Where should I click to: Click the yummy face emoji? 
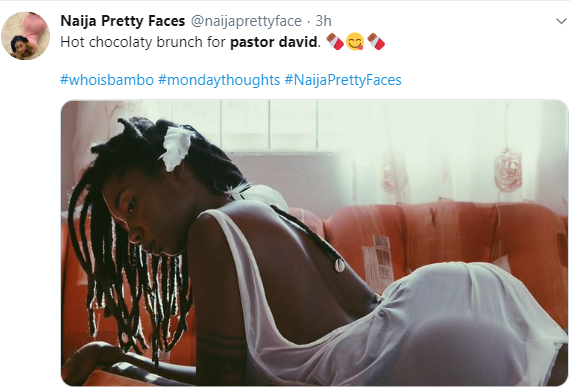pyautogui.click(x=355, y=41)
